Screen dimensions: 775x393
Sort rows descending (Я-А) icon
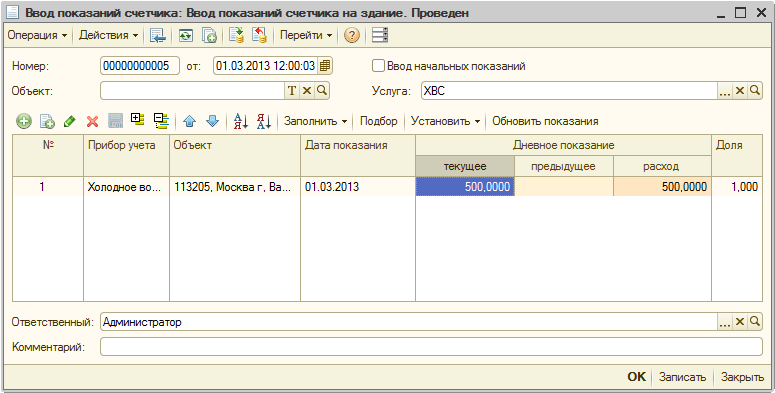pyautogui.click(x=264, y=121)
